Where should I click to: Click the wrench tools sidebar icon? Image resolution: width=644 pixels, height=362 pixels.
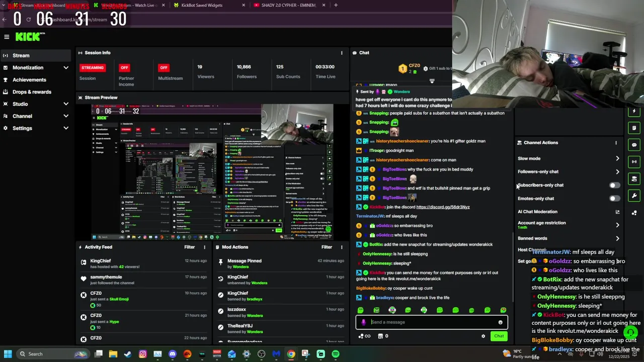[634, 196]
